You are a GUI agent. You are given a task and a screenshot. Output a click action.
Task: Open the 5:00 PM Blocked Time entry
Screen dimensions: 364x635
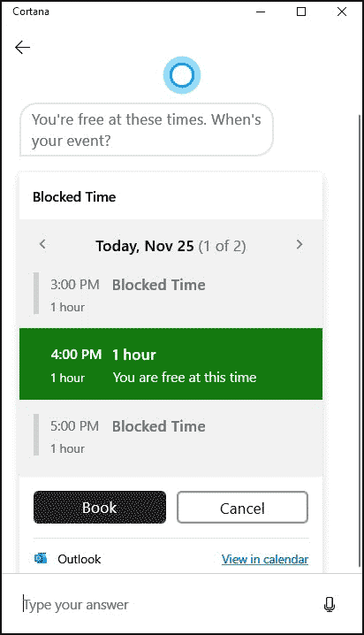point(171,435)
